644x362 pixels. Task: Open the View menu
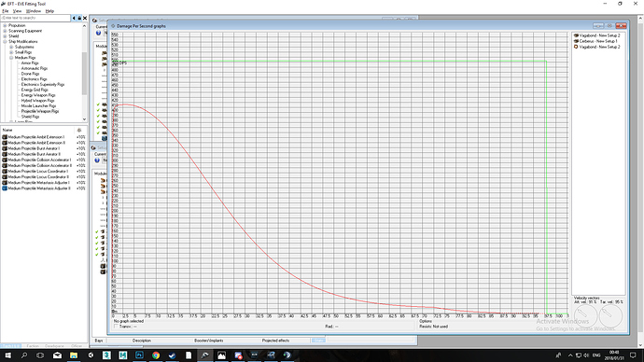click(x=17, y=11)
